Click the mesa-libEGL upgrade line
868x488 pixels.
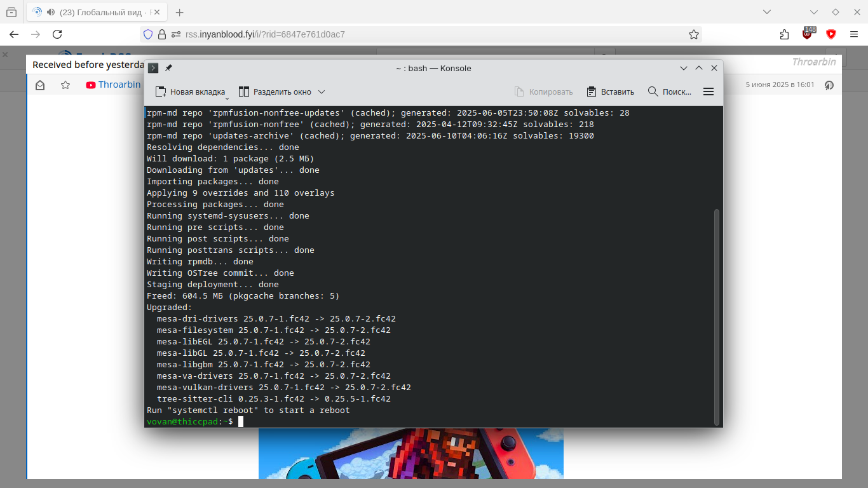(x=264, y=342)
